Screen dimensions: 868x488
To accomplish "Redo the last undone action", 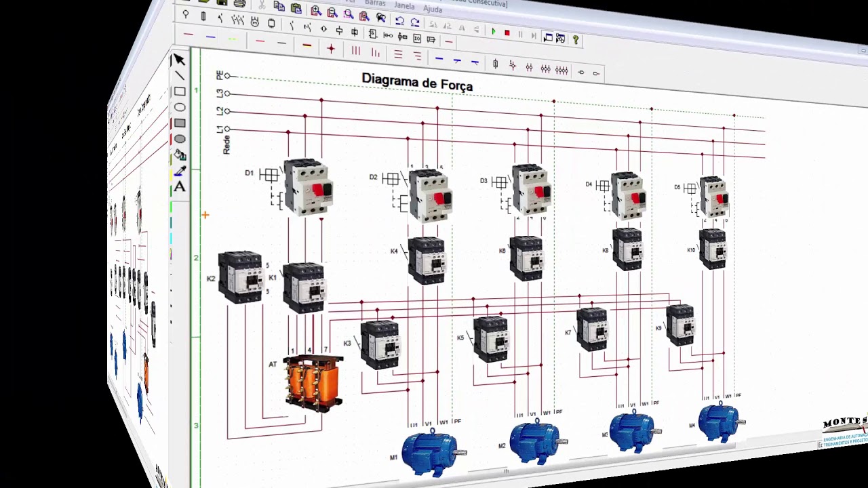I will click(415, 22).
